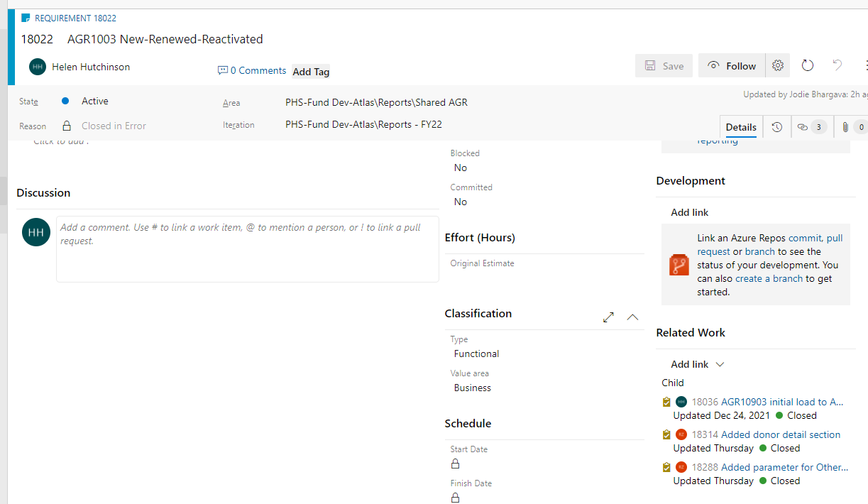
Task: Click the Original Estimate field
Action: tap(544, 277)
